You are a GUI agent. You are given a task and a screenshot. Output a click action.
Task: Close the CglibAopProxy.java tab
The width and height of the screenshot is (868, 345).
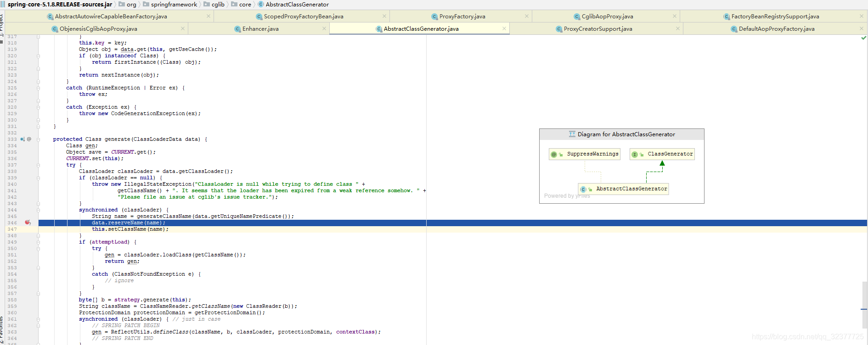click(x=675, y=16)
